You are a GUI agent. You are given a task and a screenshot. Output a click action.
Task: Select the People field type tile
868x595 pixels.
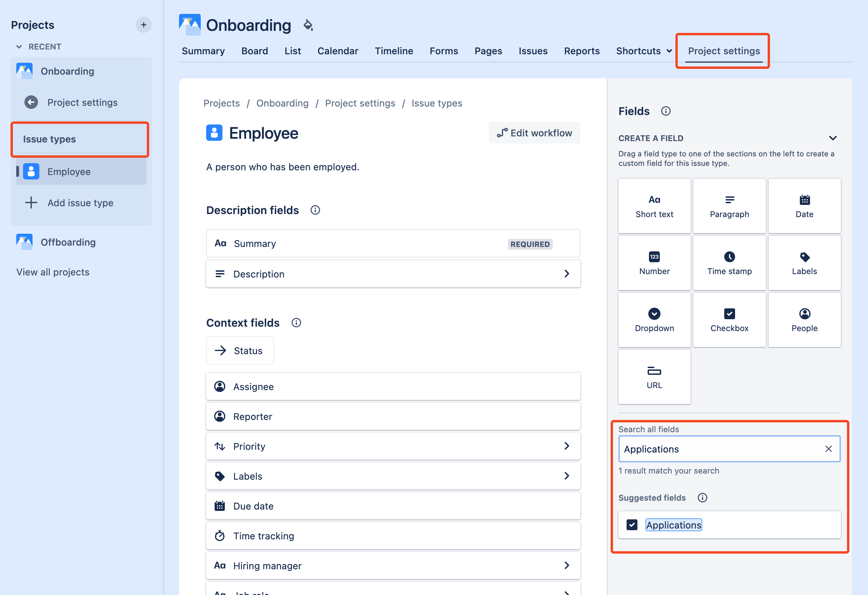805,320
